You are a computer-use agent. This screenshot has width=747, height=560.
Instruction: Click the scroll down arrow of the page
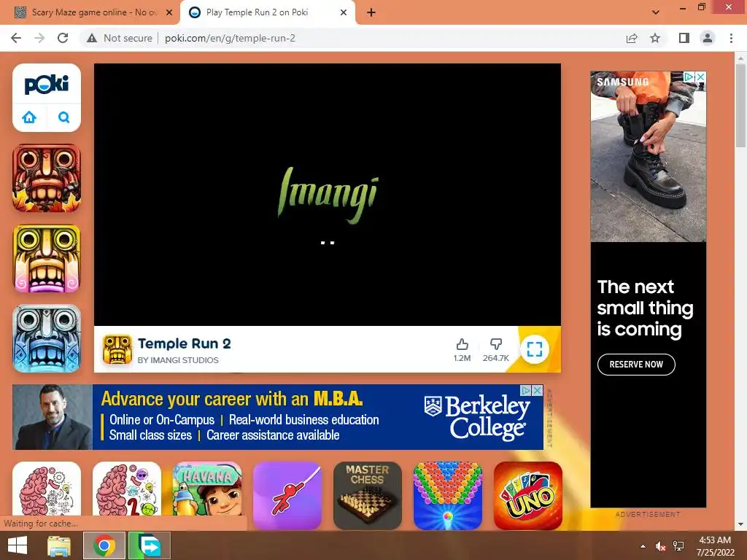741,524
